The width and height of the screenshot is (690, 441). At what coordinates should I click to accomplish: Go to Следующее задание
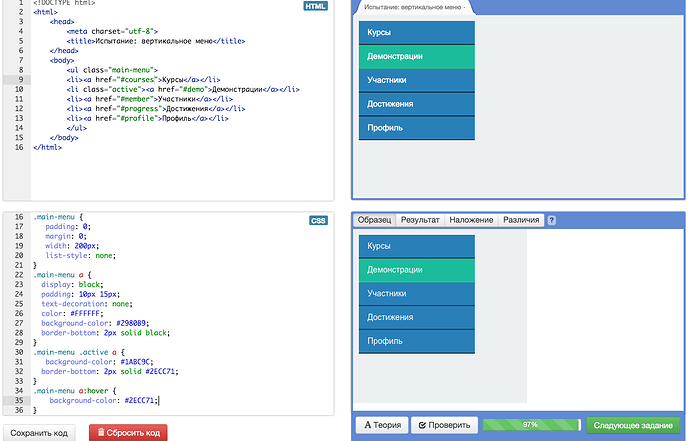pos(633,426)
